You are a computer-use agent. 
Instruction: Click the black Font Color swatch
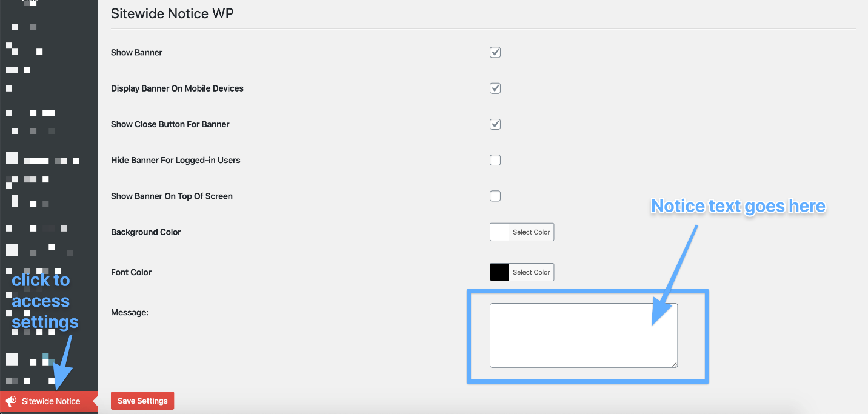click(x=499, y=272)
